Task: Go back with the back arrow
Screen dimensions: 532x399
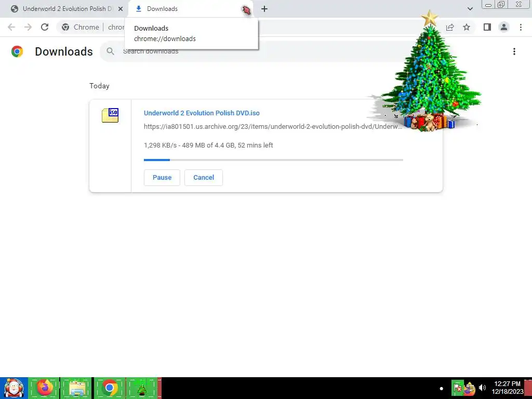Action: (x=11, y=27)
